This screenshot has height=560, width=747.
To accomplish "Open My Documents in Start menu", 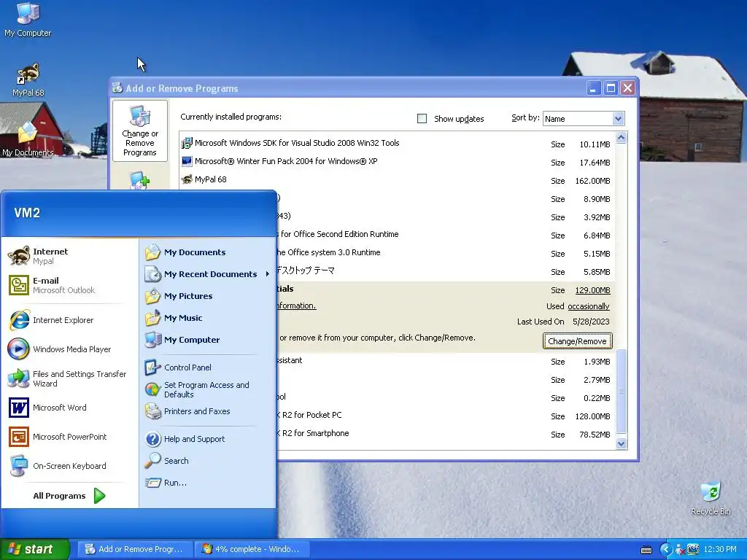I will coord(207,252).
